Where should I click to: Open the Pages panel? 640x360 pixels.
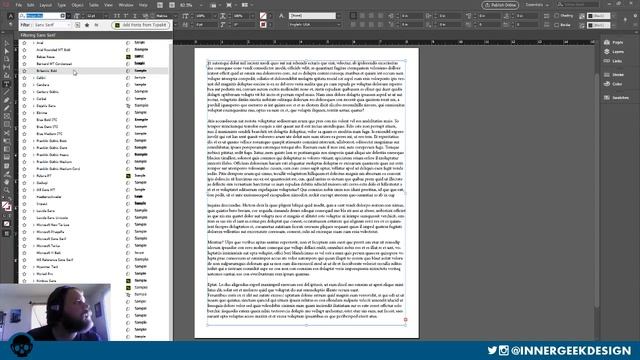[613, 42]
